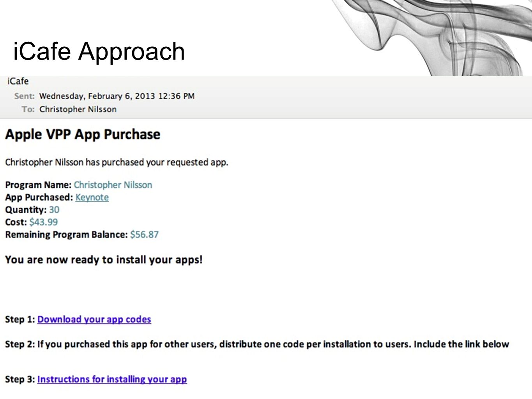The height and width of the screenshot is (399, 532).
Task: Click the App Purchased label
Action: click(x=39, y=197)
